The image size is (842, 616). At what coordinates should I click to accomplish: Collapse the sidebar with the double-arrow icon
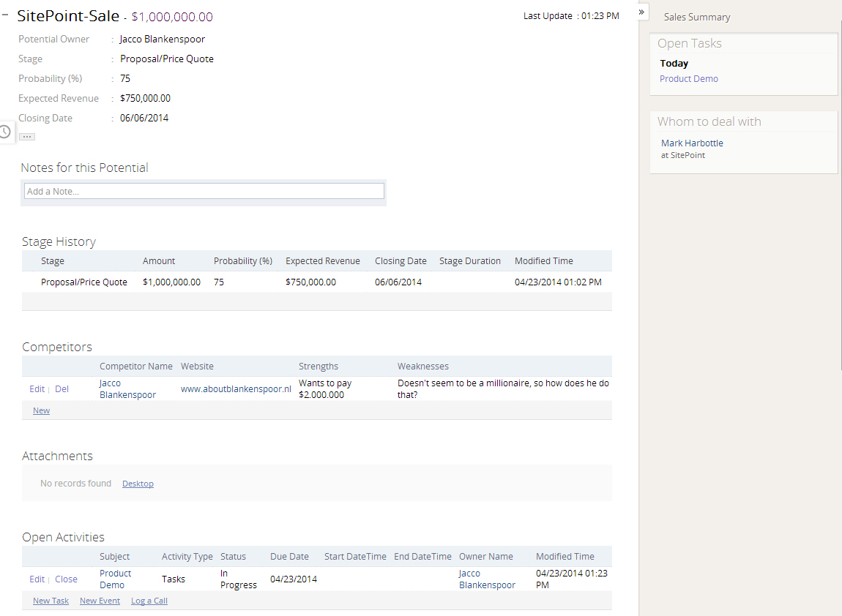coord(641,12)
